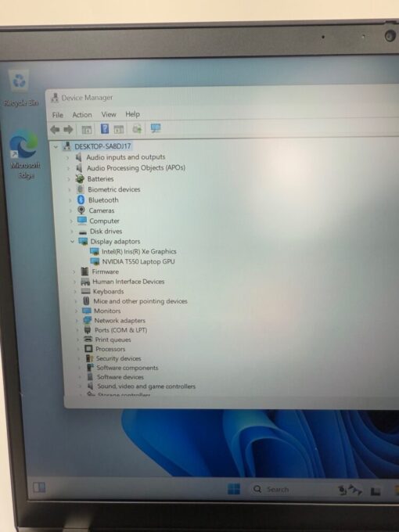Expand Mice and other pointing devices chevron
The width and height of the screenshot is (399, 532).
76,301
